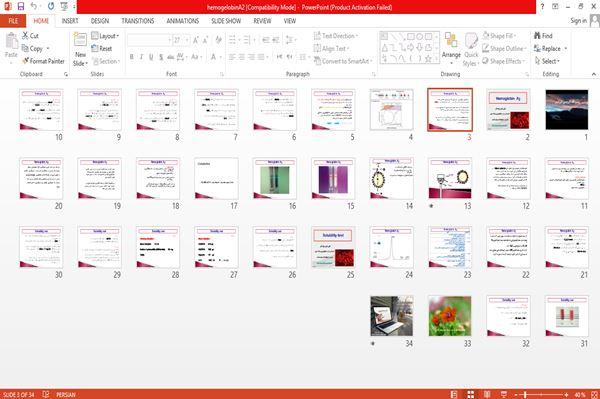Click Sign in link
600x399 pixels.
(578, 21)
